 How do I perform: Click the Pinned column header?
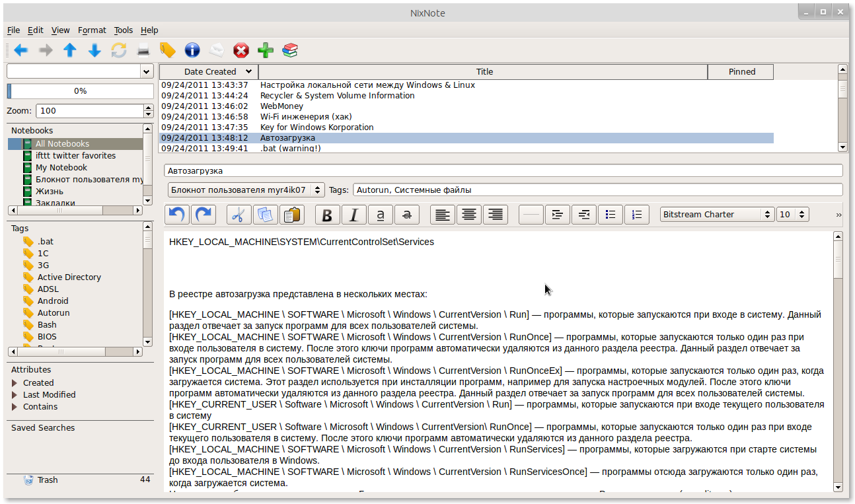[741, 71]
